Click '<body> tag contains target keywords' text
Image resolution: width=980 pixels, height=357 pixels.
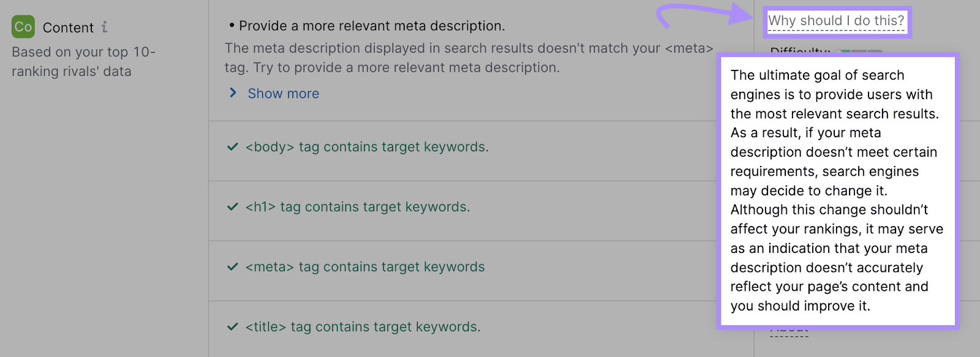[367, 147]
